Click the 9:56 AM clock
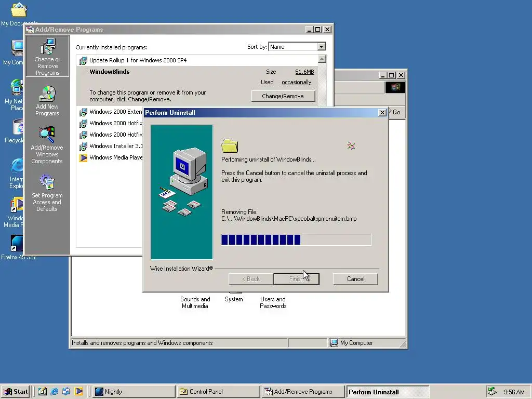 coord(514,392)
